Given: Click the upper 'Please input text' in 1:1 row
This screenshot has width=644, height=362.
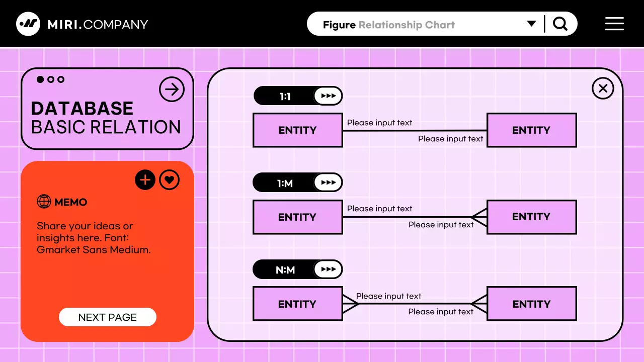Looking at the screenshot, I should [x=379, y=123].
